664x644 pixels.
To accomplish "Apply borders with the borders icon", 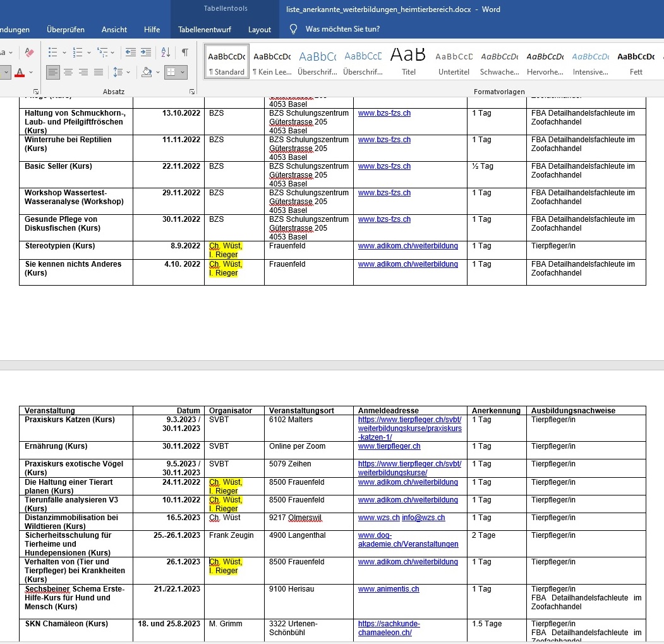I will coord(171,72).
